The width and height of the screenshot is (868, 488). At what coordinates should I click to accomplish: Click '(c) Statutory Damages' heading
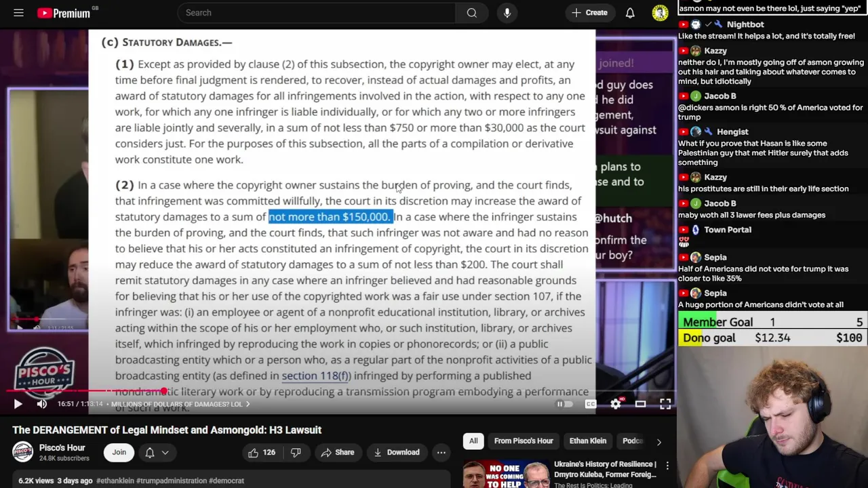[167, 42]
